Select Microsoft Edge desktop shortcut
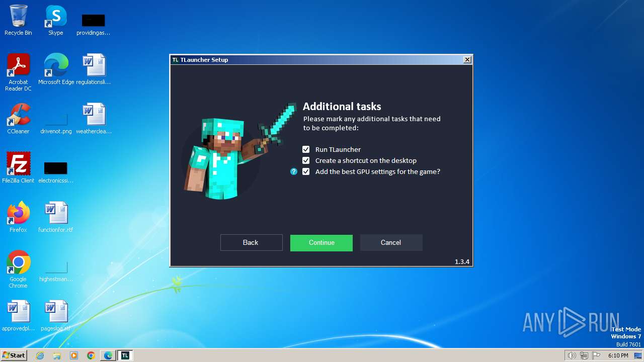Image resolution: width=644 pixels, height=362 pixels. pyautogui.click(x=56, y=69)
